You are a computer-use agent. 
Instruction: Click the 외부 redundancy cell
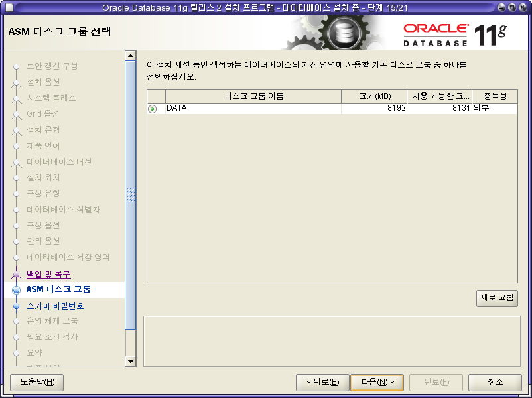495,109
